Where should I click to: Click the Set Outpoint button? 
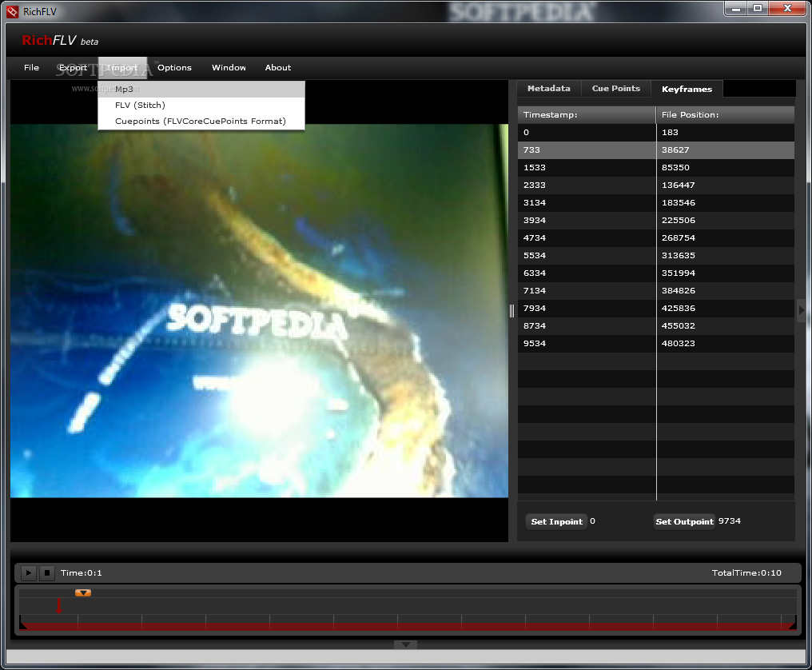(685, 522)
